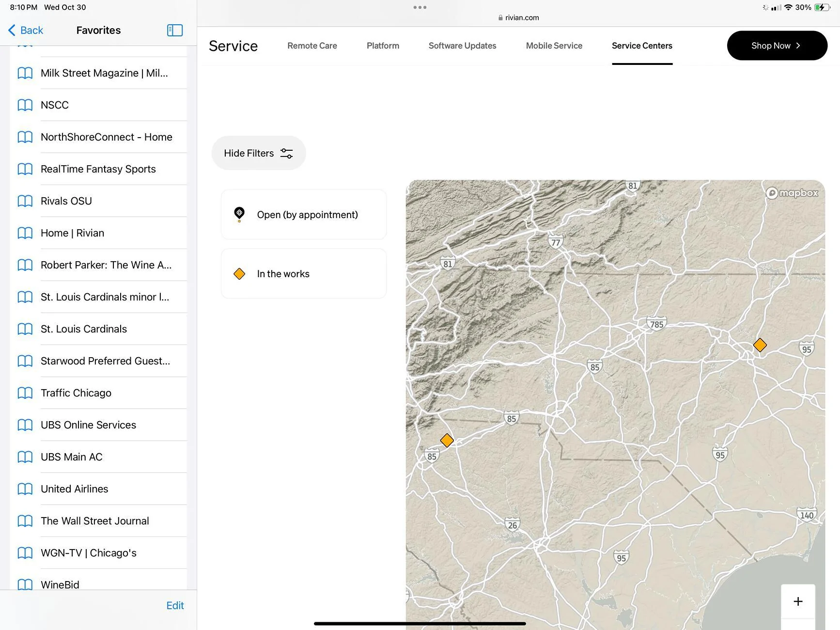Viewport: 840px width, 630px height.
Task: Go Back from the Favorites list
Action: tap(26, 30)
